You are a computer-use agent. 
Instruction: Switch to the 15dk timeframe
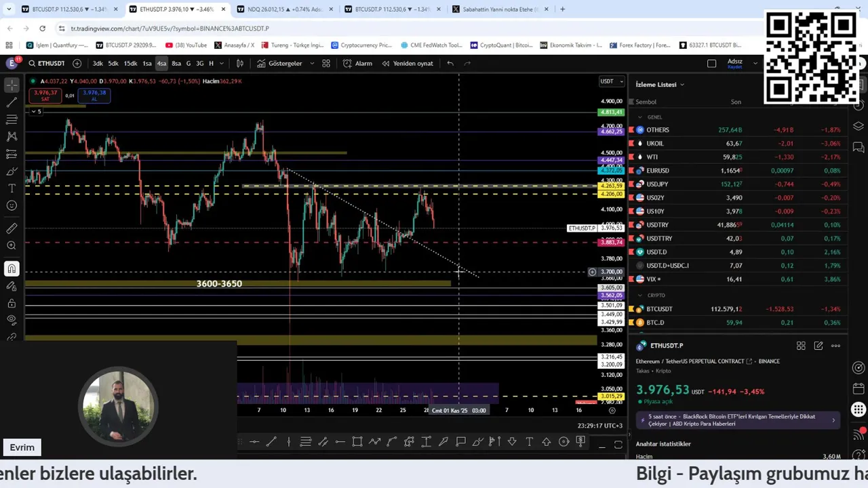130,63
